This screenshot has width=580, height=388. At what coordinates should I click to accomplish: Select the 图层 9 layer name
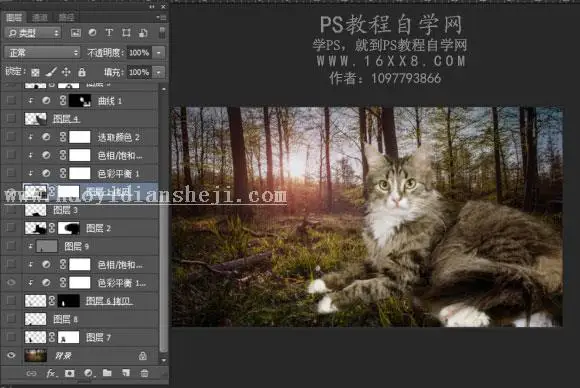(x=77, y=246)
